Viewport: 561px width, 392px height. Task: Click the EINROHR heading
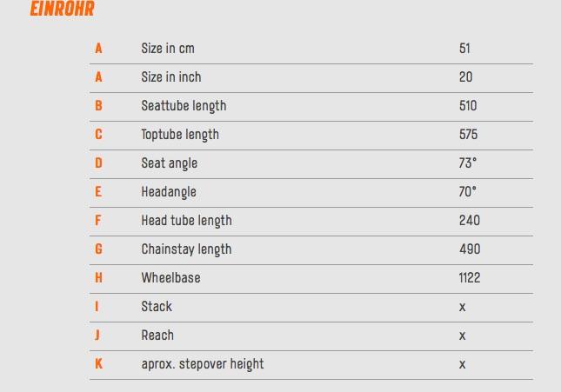(63, 8)
